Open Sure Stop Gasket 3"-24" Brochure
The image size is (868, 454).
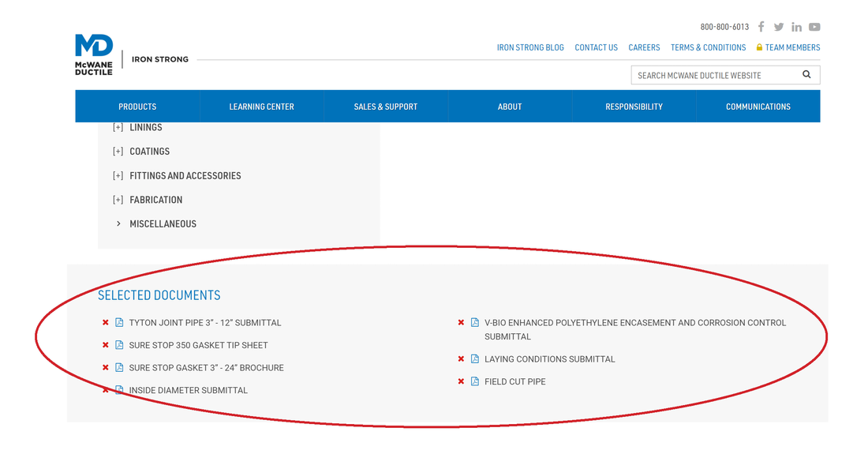click(206, 367)
